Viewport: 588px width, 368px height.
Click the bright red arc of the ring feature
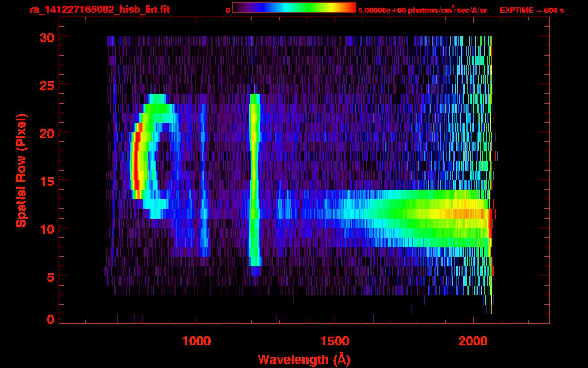point(136,161)
